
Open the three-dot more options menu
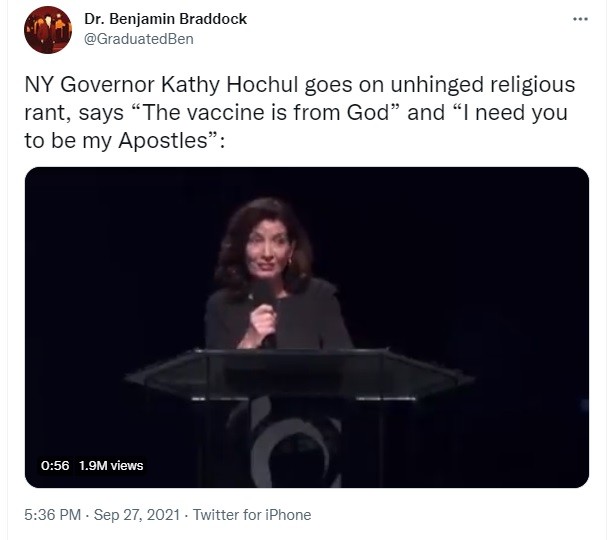click(x=580, y=19)
